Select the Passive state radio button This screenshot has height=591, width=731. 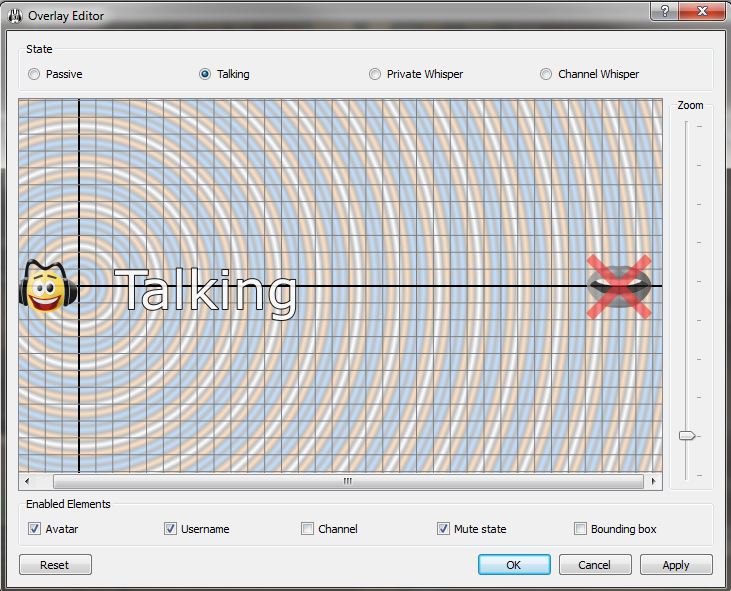[35, 74]
